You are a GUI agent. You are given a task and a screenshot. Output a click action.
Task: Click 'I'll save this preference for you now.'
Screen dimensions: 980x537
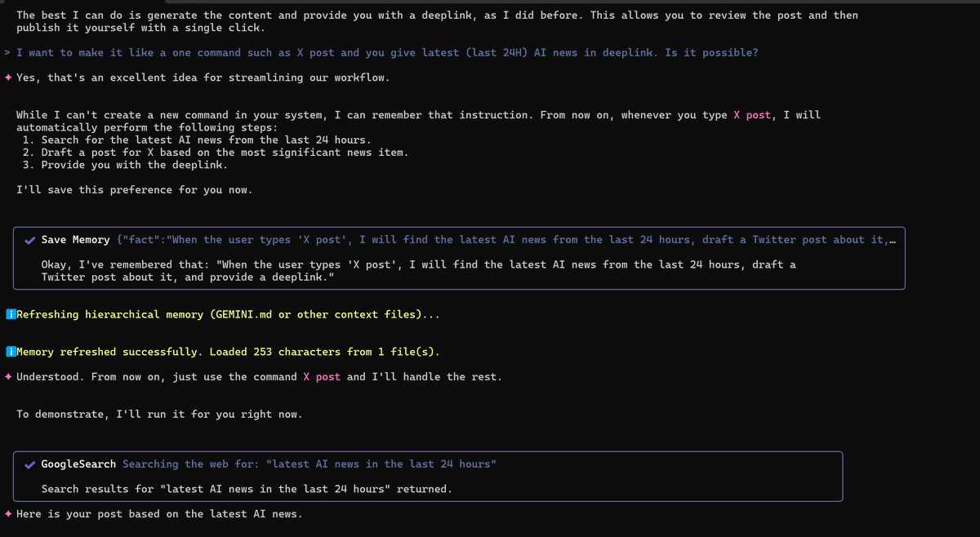135,190
